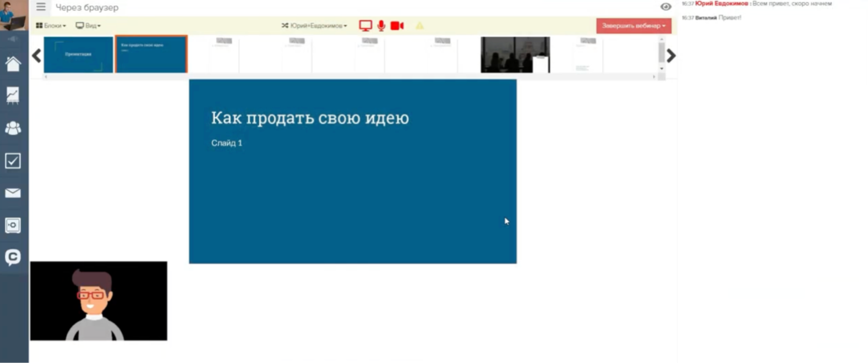The height and width of the screenshot is (363, 868).
Task: Open the Юрий+Евдокимов presenter dropdown
Action: (x=315, y=26)
